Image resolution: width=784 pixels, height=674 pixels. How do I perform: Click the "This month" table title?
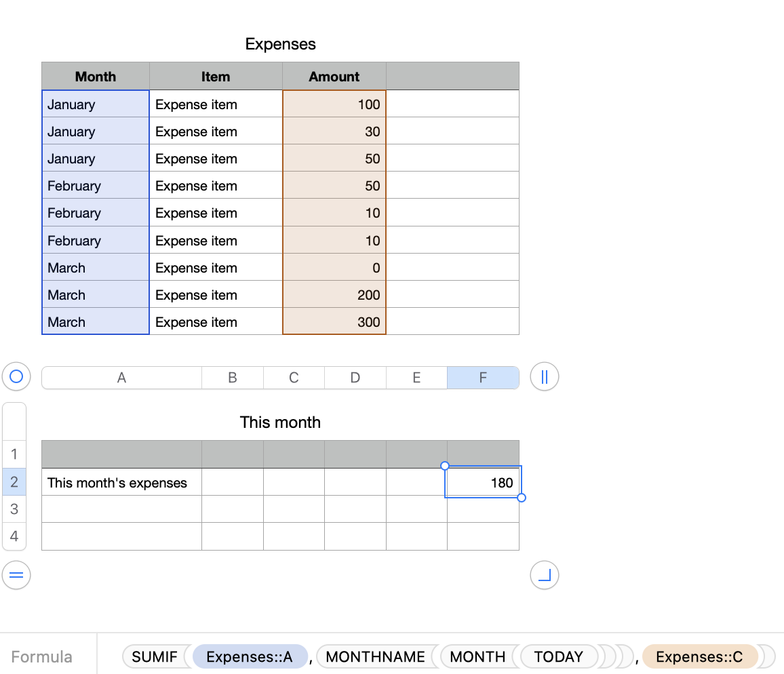click(x=280, y=422)
